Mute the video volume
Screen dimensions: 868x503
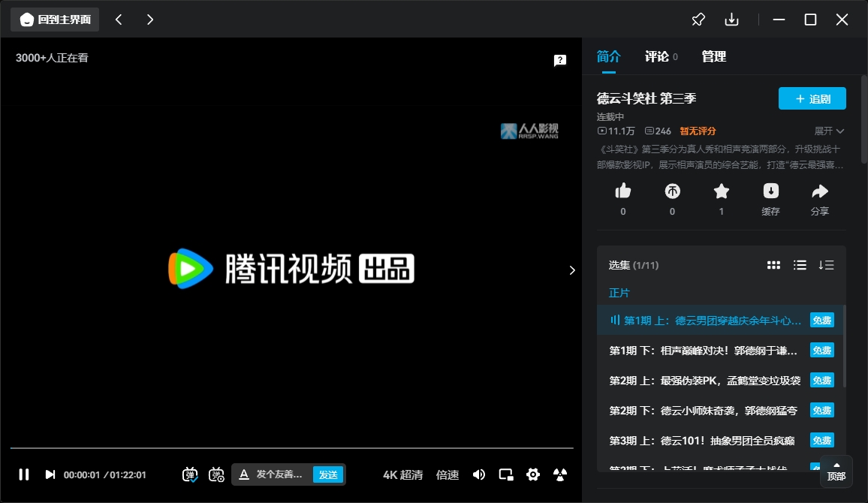coord(479,474)
